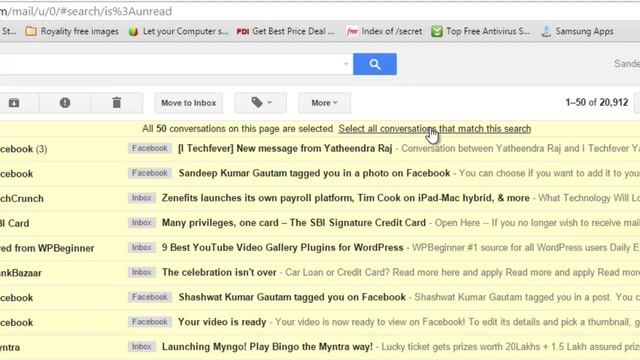Click the Move to Inbox button
The width and height of the screenshot is (640, 360).
point(189,103)
